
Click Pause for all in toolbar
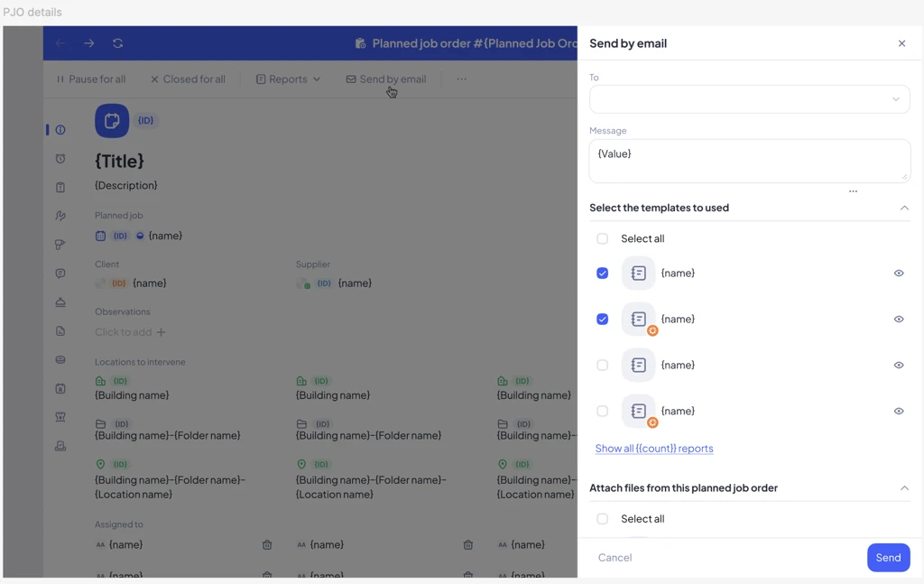[91, 79]
